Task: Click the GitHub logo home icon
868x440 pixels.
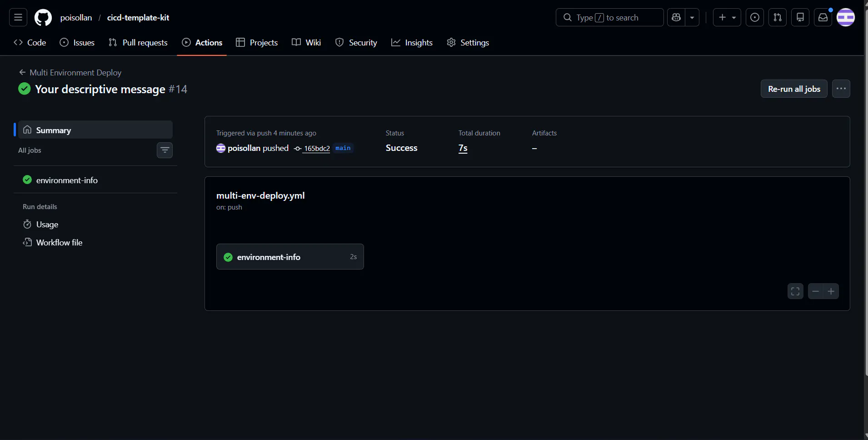Action: tap(43, 17)
